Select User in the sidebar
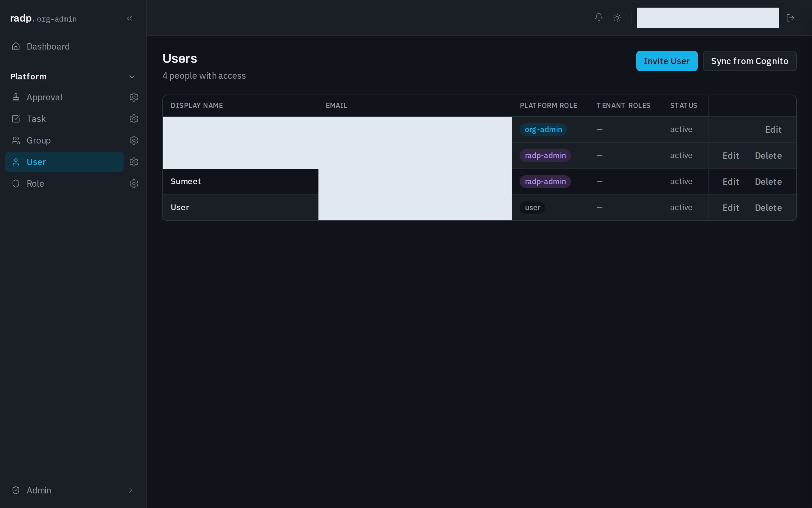The image size is (812, 508). pyautogui.click(x=64, y=162)
